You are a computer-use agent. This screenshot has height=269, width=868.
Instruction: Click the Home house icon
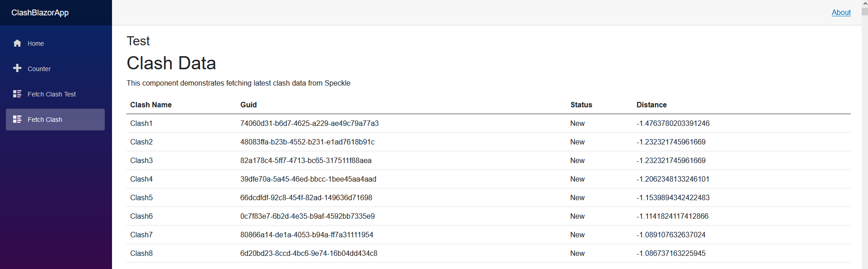pyautogui.click(x=17, y=43)
